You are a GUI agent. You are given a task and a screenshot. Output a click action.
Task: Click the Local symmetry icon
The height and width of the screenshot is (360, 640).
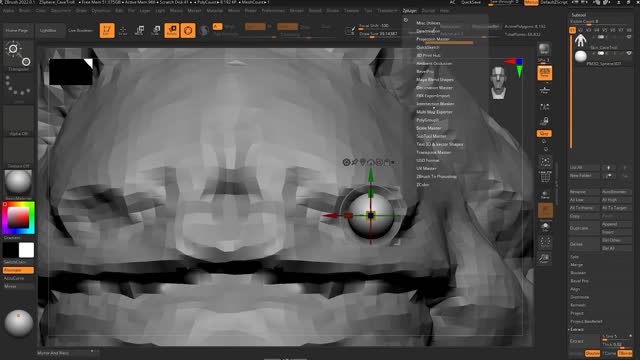pos(544,107)
